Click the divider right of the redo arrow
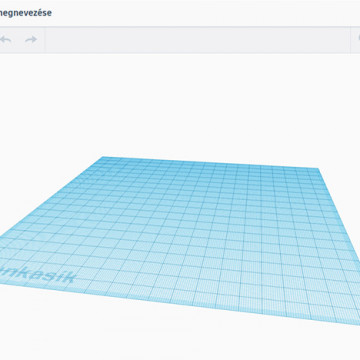360x360 pixels. pyautogui.click(x=45, y=40)
